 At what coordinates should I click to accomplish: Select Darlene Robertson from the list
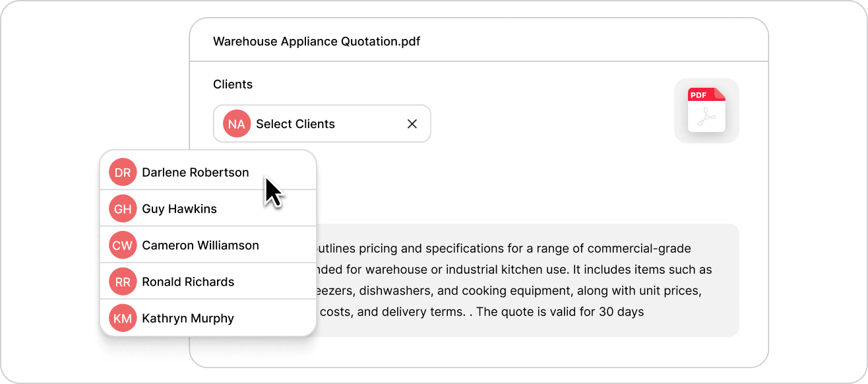[x=195, y=172]
